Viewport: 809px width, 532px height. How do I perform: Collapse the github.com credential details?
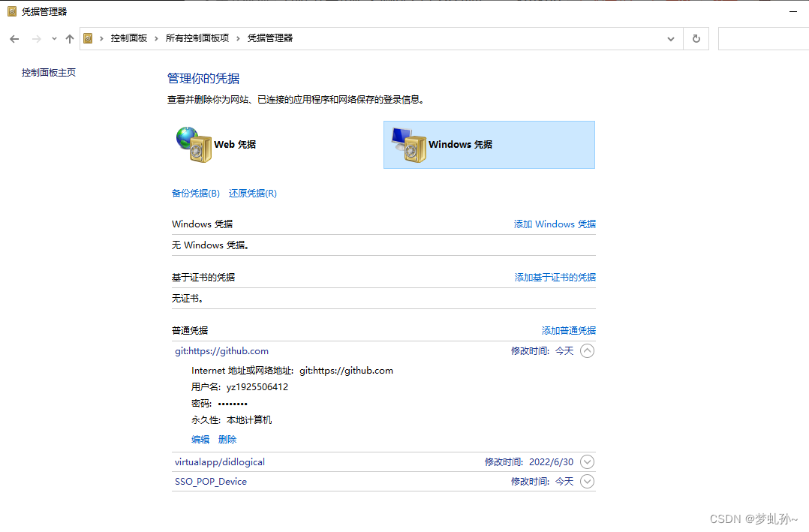point(587,351)
